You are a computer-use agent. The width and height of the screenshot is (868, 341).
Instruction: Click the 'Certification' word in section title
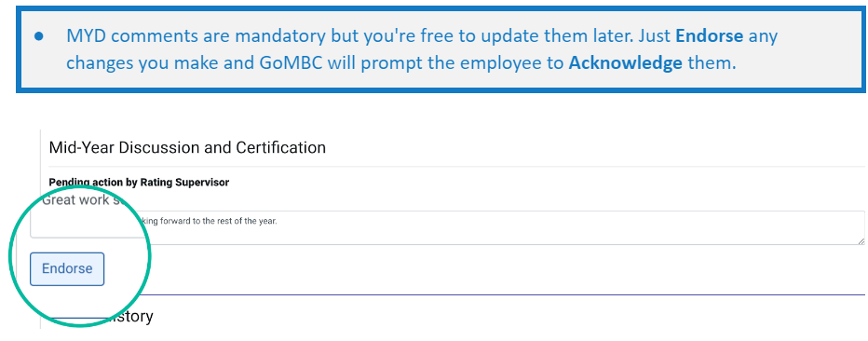(x=280, y=148)
